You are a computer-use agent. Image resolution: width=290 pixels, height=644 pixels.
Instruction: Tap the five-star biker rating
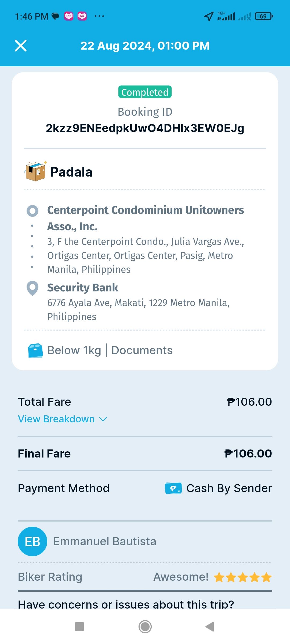click(x=243, y=577)
